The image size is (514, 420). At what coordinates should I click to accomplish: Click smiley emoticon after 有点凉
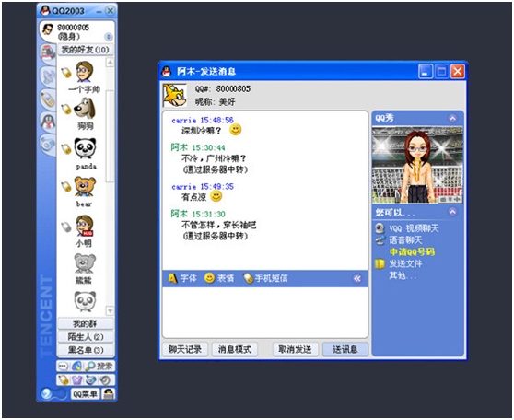[216, 196]
